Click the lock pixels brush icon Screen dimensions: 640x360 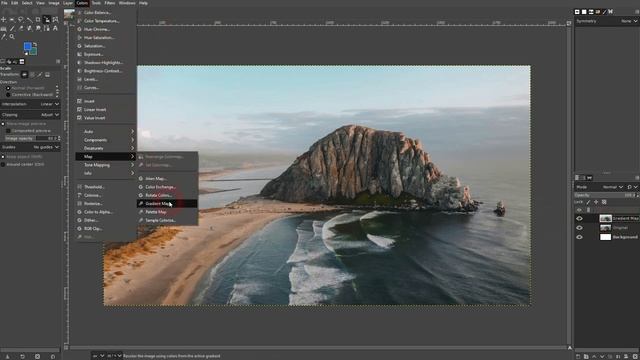point(588,202)
